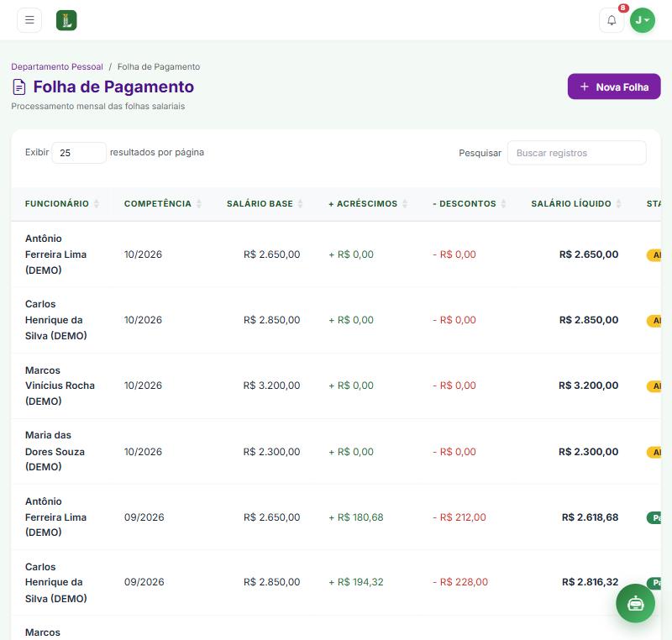The width and height of the screenshot is (672, 640).
Task: Click the Folha de Pagamento breadcrumb item
Action: 159,67
